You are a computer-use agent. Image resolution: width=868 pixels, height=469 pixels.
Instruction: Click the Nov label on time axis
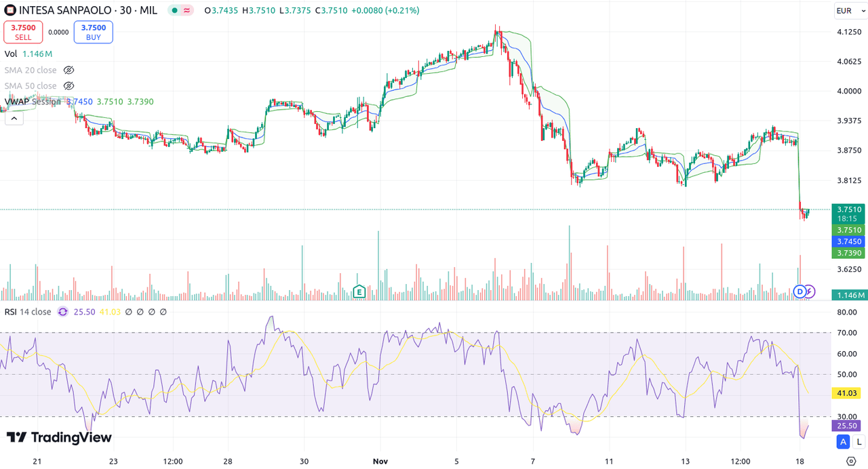point(380,461)
